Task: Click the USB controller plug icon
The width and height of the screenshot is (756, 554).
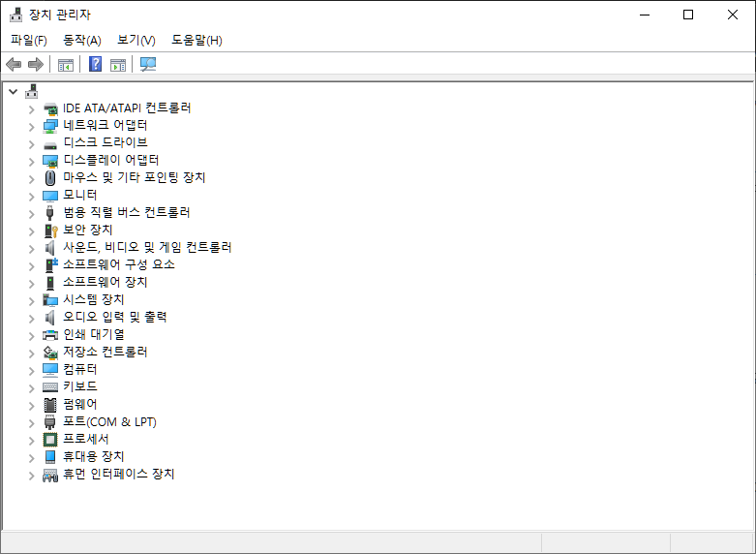Action: (49, 213)
